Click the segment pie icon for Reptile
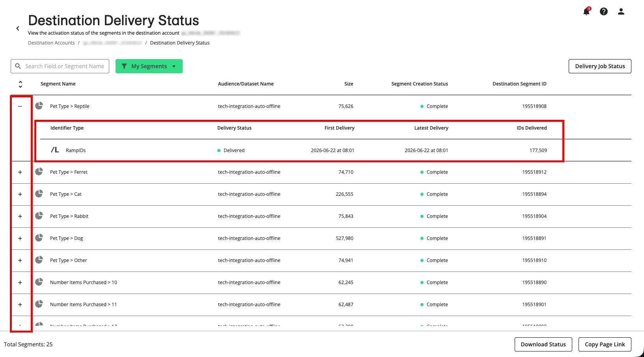 [x=39, y=106]
